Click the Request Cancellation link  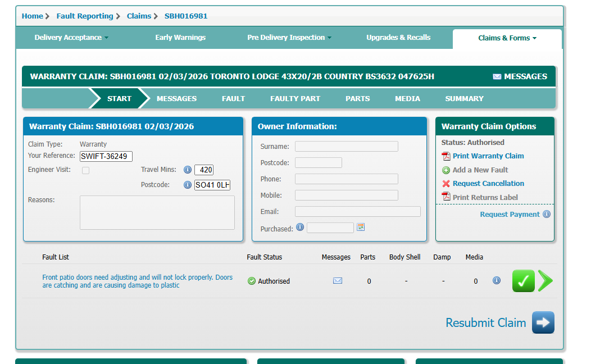tap(488, 183)
